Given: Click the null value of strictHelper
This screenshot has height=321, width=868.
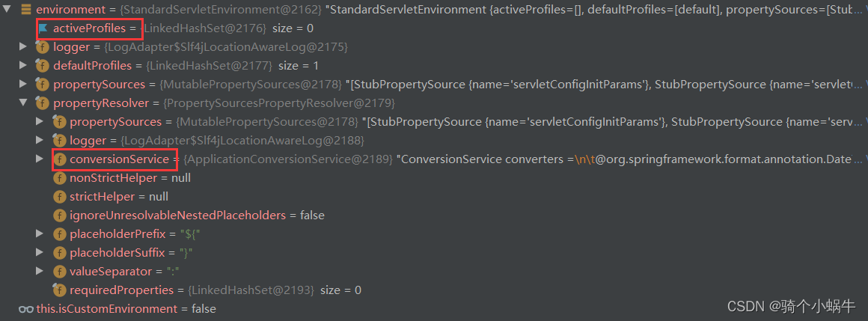Looking at the screenshot, I should pos(157,197).
